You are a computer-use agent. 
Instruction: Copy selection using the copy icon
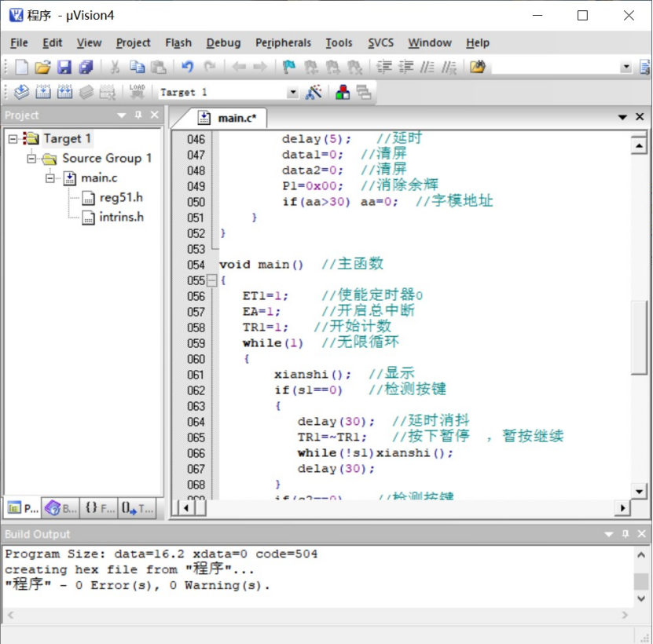pyautogui.click(x=137, y=67)
